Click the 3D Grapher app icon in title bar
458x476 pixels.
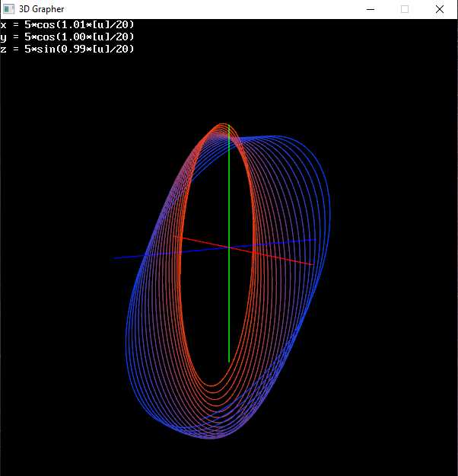click(x=8, y=9)
